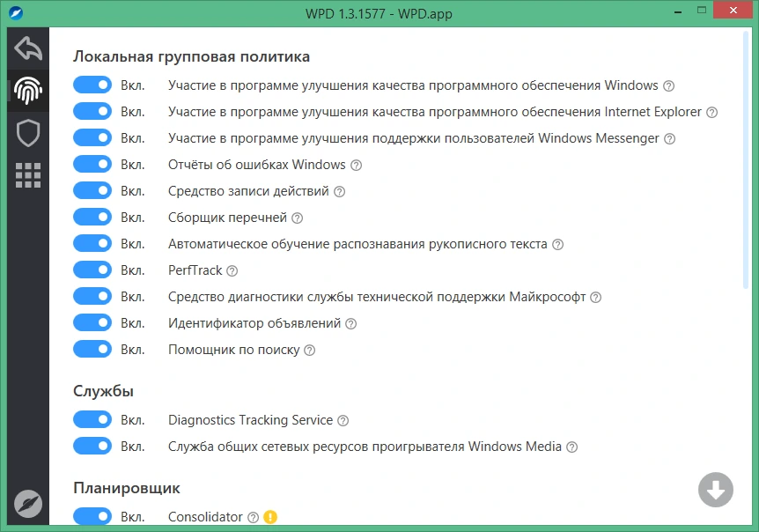Click the WPD app icon in title bar

tap(16, 12)
